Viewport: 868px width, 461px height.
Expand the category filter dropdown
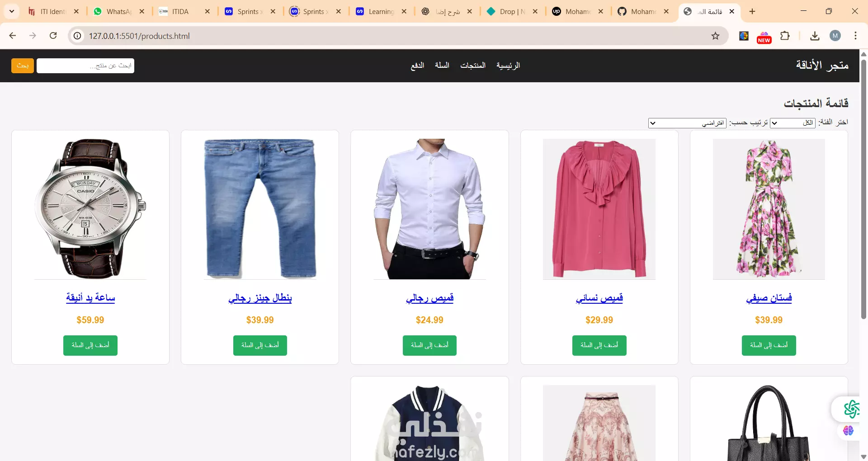[x=793, y=123]
